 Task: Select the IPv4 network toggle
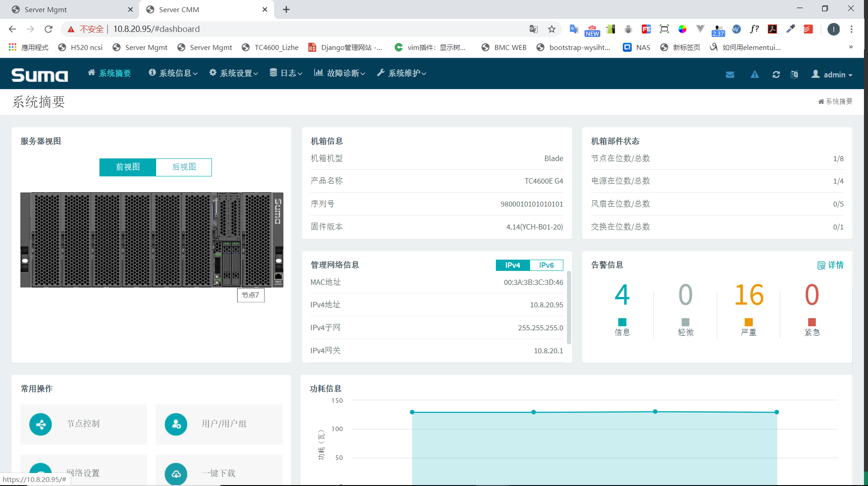tap(513, 265)
